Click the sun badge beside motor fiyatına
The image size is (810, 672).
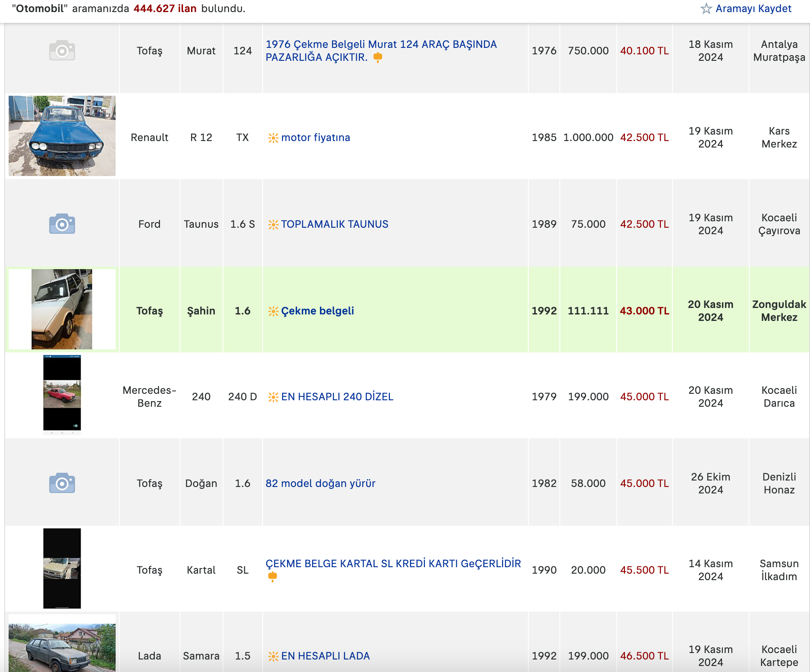273,138
